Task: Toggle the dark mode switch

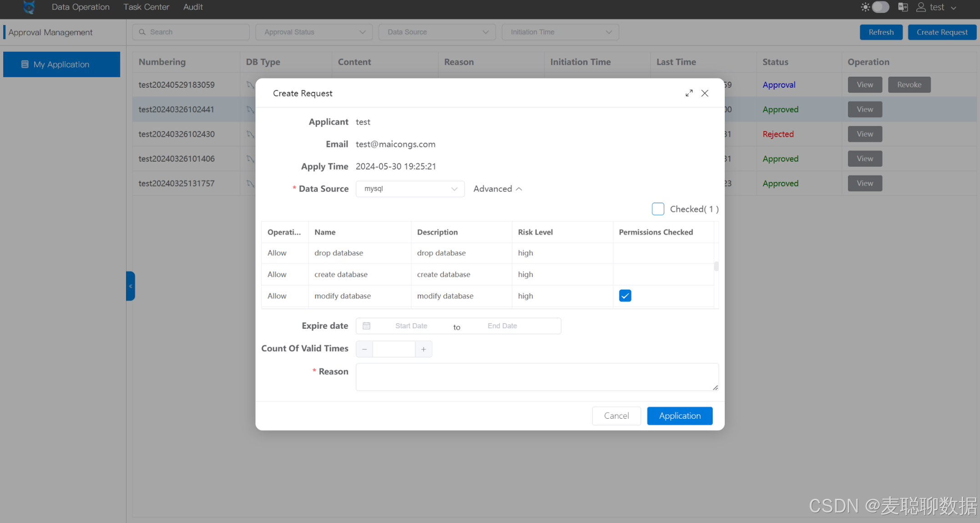Action: coord(880,7)
